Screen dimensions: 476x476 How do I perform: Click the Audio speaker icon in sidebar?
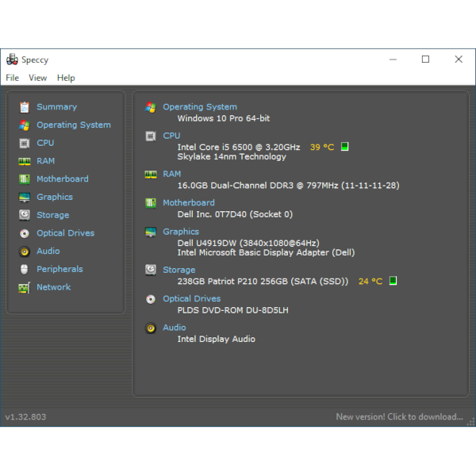click(x=25, y=251)
